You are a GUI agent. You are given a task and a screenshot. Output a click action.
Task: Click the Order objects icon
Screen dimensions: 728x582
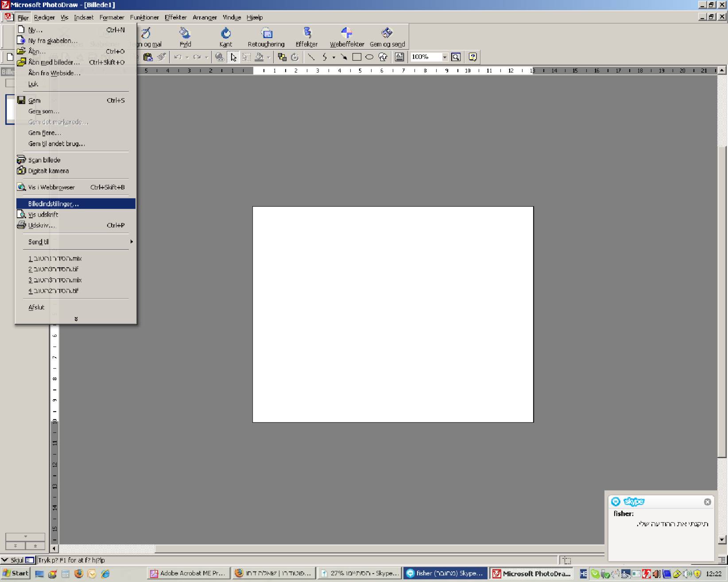pos(282,57)
